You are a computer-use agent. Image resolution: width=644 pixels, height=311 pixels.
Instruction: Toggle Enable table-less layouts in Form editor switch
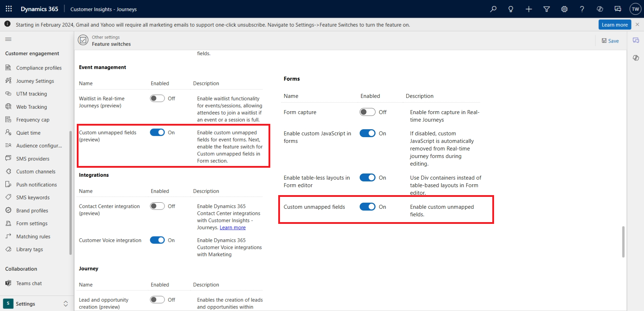(x=367, y=177)
